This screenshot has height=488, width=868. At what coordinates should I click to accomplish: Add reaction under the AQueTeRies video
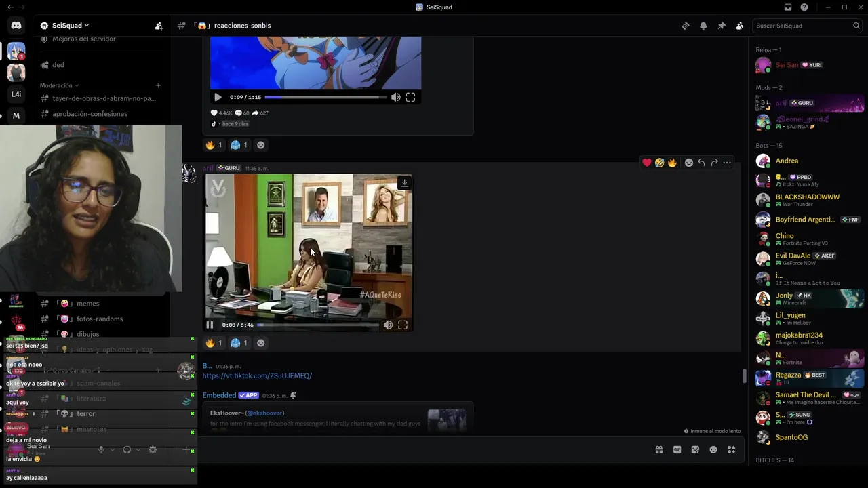coord(261,343)
